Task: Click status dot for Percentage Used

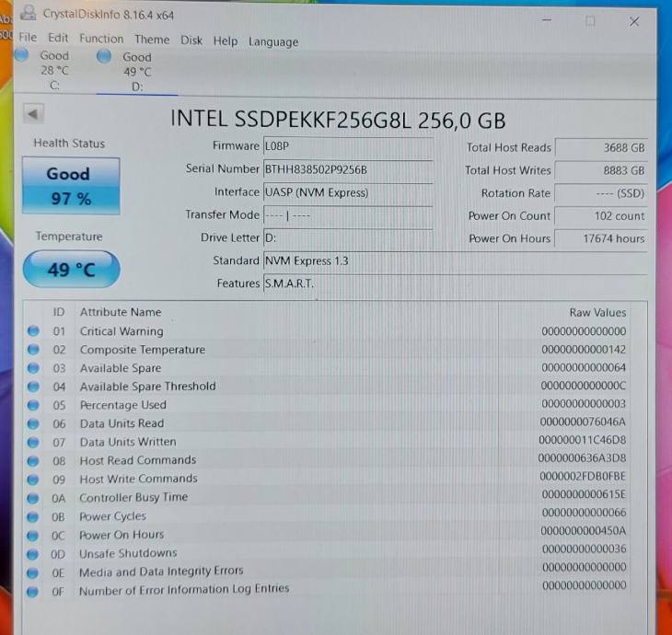Action: pyautogui.click(x=33, y=405)
